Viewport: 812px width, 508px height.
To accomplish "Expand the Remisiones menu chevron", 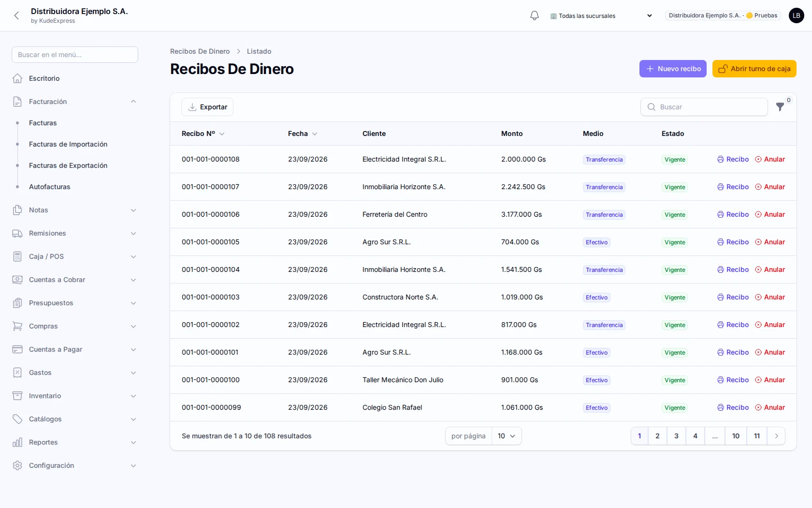I will point(133,233).
